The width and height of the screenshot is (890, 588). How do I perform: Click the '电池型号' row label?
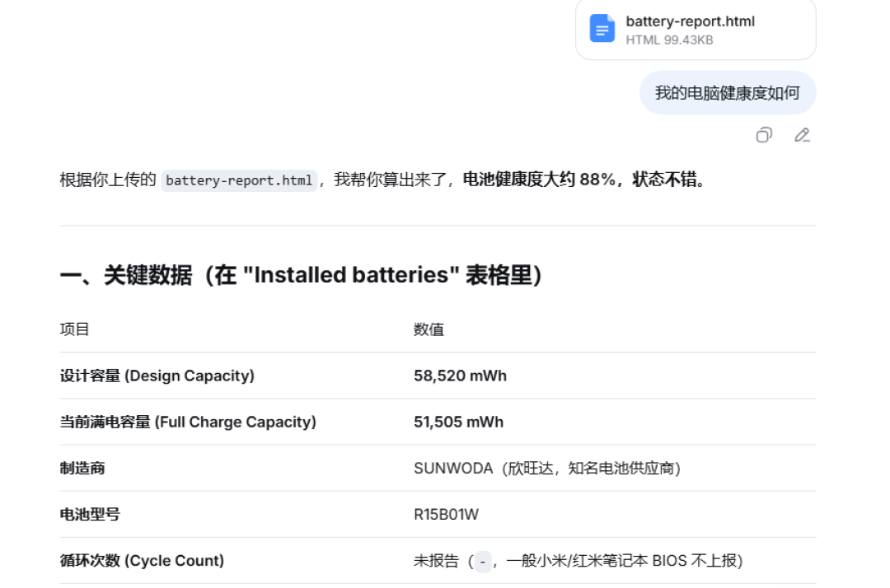[90, 514]
